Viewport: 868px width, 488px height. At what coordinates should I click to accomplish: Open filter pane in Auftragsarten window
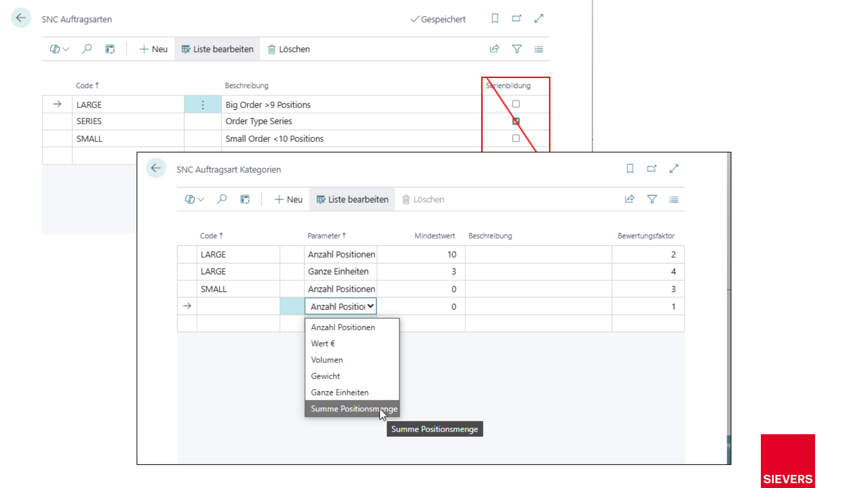pos(517,49)
